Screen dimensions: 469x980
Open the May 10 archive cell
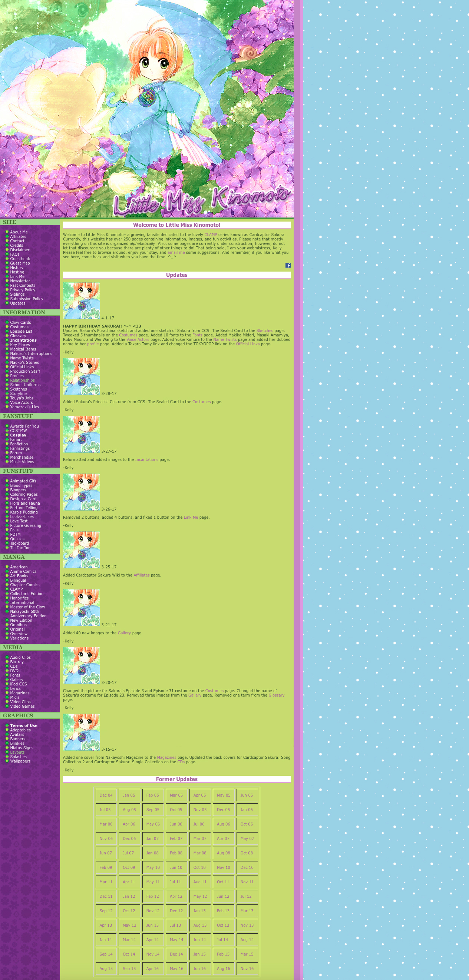tap(153, 868)
